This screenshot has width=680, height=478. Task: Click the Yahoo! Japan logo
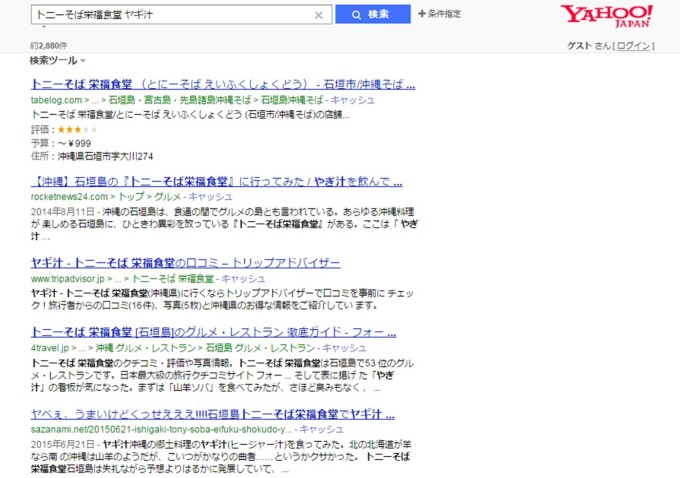pyautogui.click(x=606, y=17)
